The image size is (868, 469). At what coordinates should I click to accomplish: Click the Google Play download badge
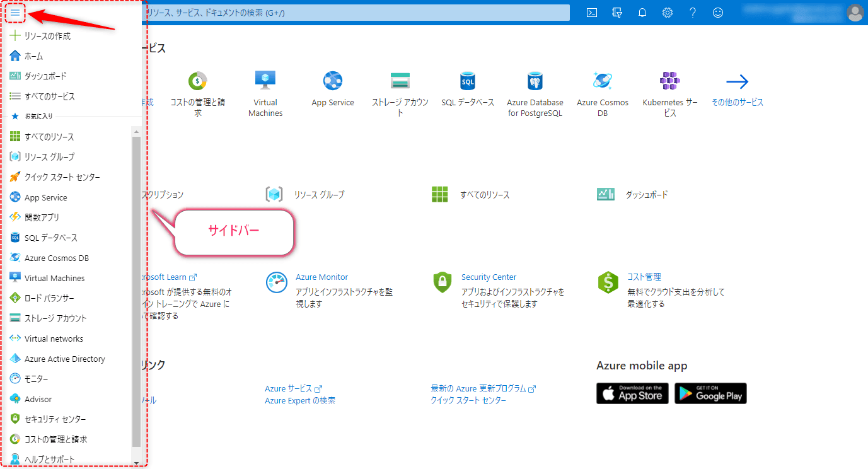point(710,393)
